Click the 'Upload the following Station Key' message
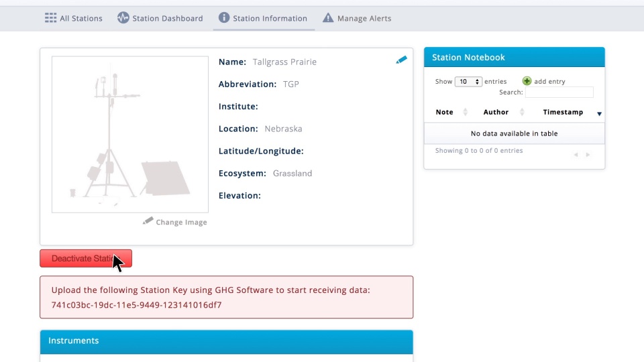 point(210,290)
